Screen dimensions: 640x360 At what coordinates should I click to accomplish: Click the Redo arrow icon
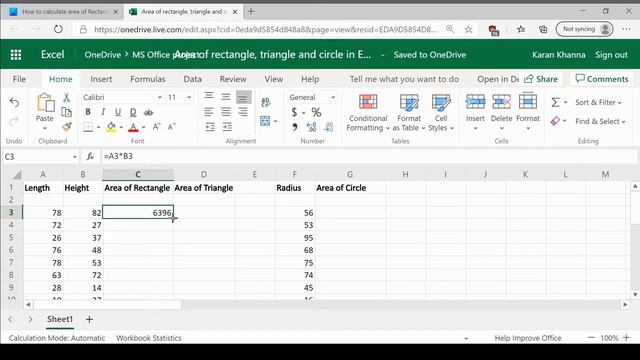14,121
